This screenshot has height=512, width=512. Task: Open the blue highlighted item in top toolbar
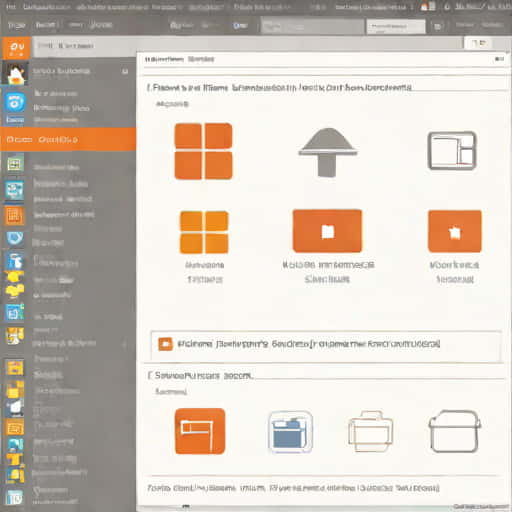[x=240, y=26]
